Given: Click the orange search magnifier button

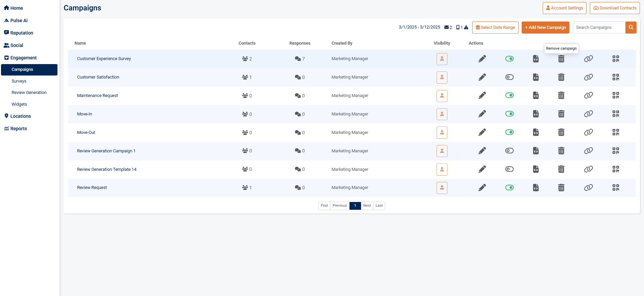Looking at the screenshot, I should (x=631, y=28).
